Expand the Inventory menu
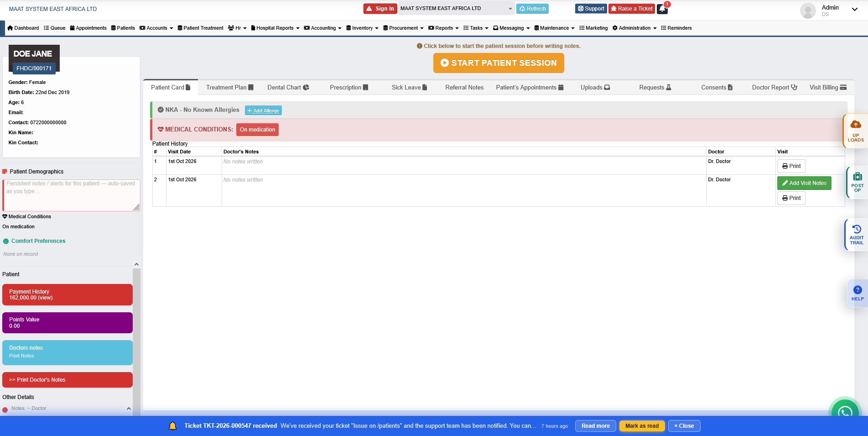Image resolution: width=868 pixels, height=436 pixels. click(362, 28)
